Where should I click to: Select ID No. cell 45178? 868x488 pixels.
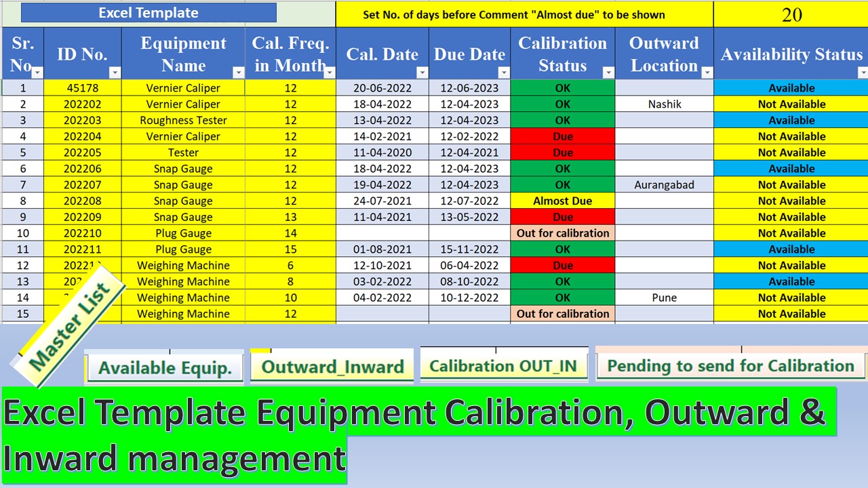[x=83, y=87]
